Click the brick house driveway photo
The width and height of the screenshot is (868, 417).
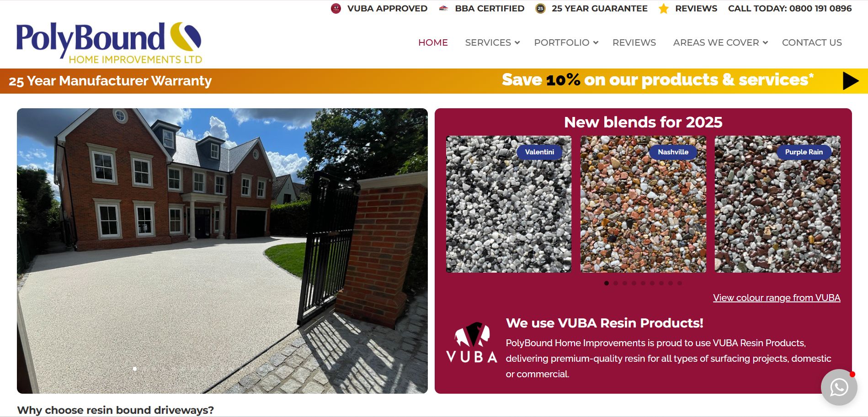point(222,251)
